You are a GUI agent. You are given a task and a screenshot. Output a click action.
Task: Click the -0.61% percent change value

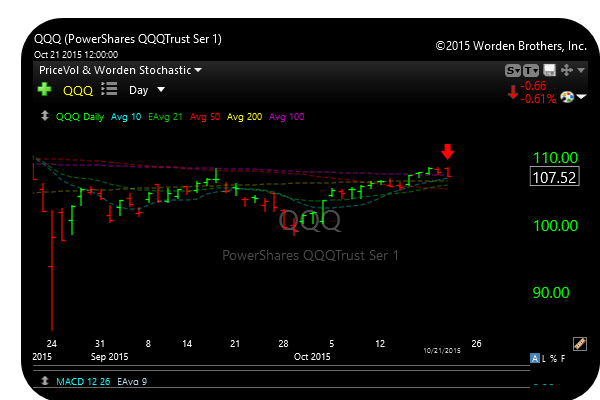538,99
